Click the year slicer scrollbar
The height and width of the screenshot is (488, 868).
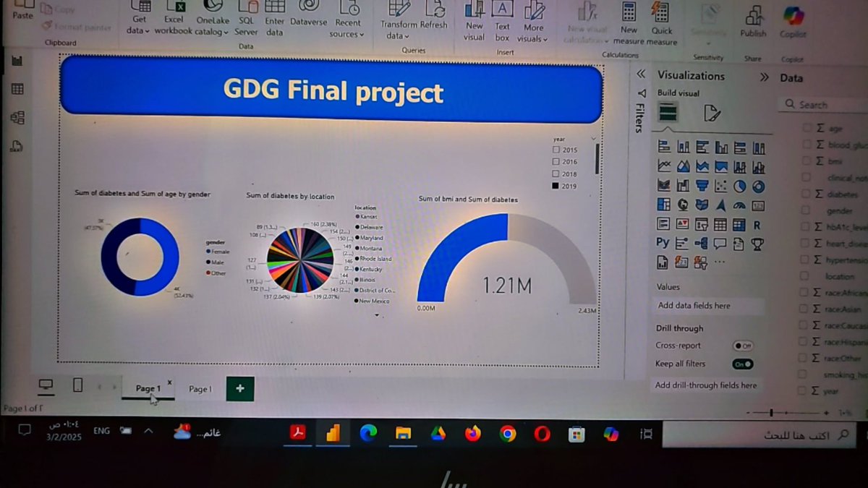coord(597,158)
